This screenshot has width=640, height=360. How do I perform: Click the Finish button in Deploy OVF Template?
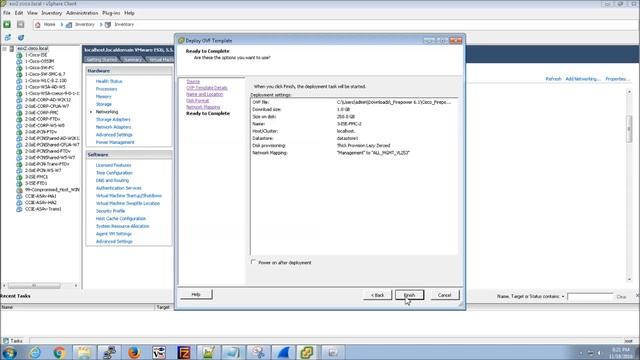pyautogui.click(x=409, y=295)
